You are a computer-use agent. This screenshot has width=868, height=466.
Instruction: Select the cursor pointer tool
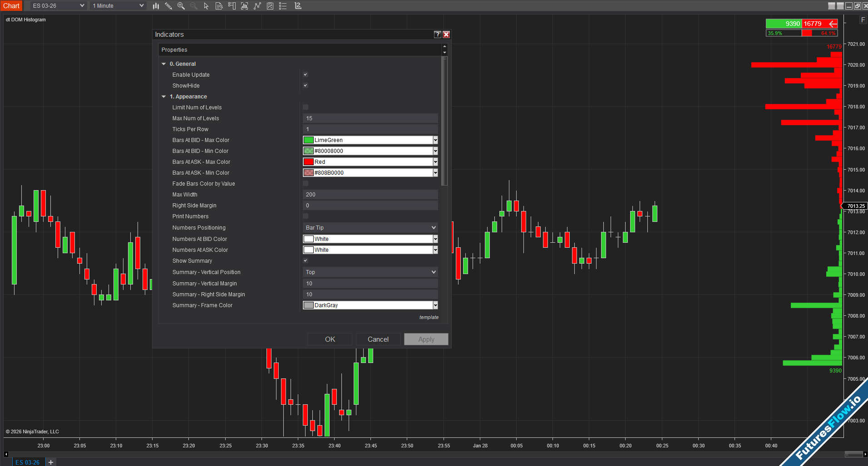tap(206, 6)
